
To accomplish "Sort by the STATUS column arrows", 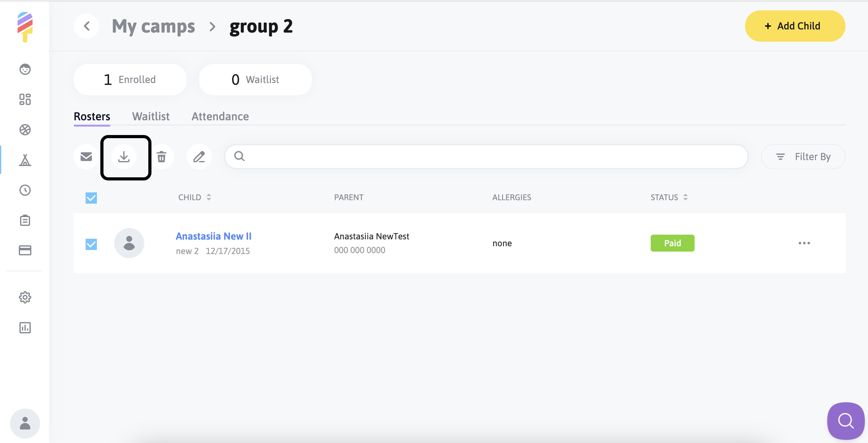I will 685,197.
